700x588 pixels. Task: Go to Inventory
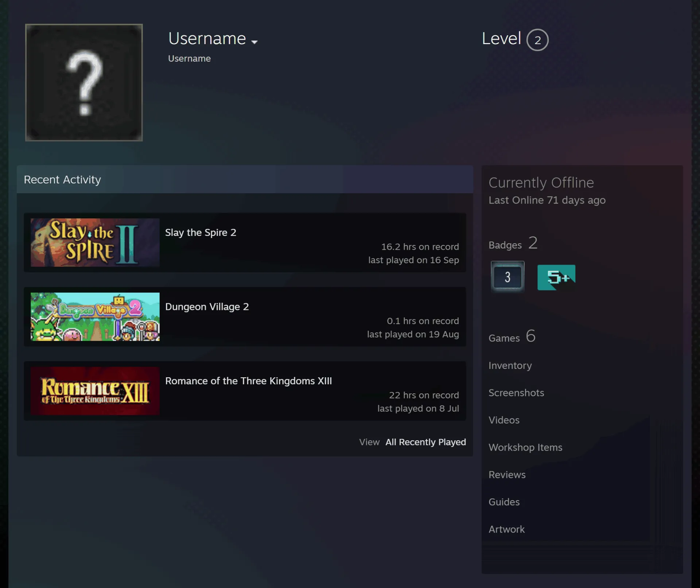click(x=510, y=365)
